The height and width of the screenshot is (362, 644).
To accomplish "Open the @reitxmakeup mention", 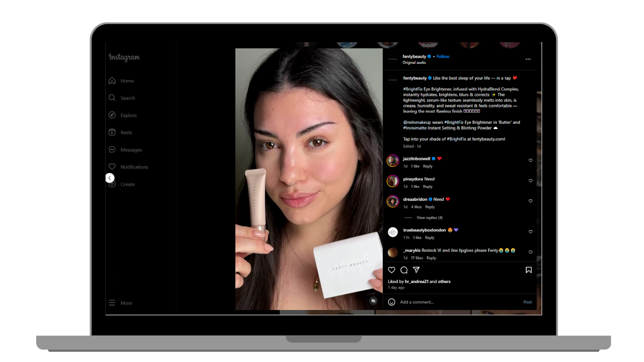I will (x=417, y=122).
